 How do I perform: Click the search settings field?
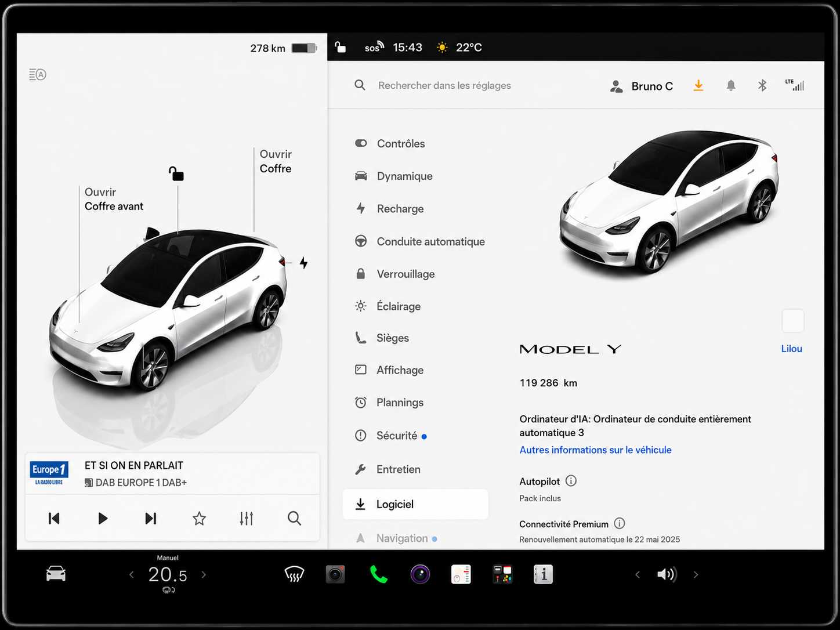tap(444, 85)
